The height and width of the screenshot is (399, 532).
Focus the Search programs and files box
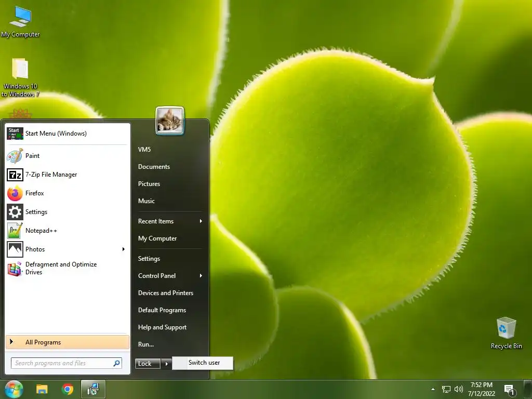coord(66,363)
